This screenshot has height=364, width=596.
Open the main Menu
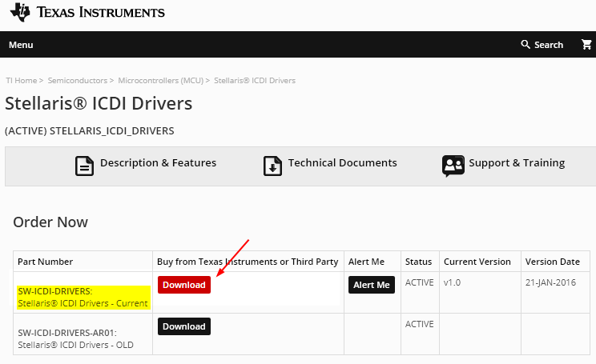21,45
